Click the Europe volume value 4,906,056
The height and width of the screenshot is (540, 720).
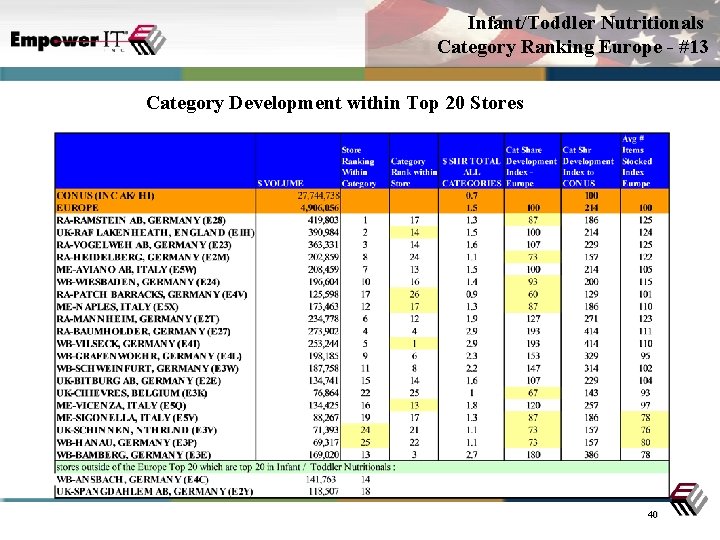click(321, 208)
